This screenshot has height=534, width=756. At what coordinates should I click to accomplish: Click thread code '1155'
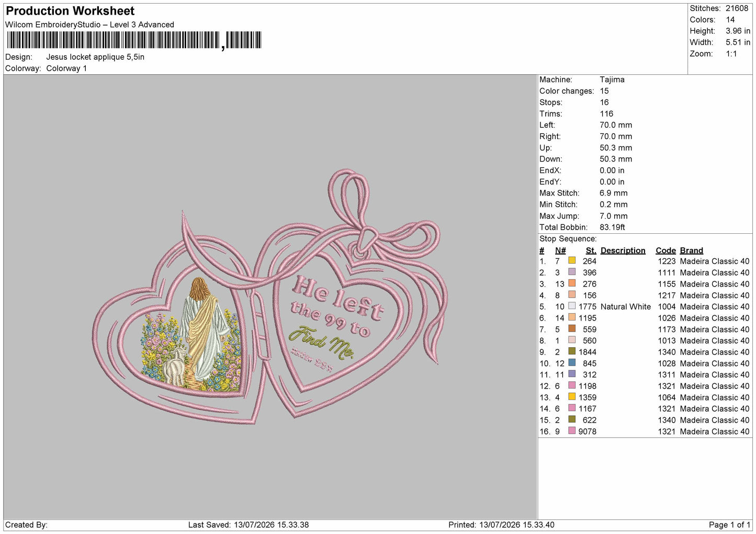667,284
